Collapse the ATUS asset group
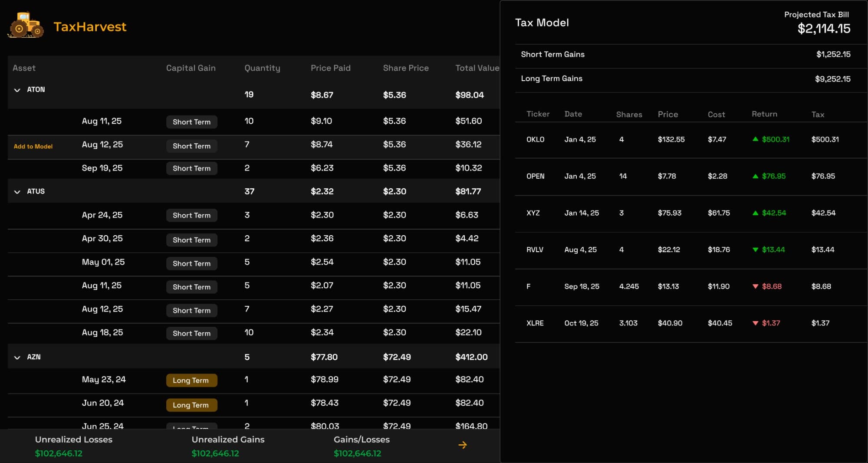868x463 pixels. 17,191
